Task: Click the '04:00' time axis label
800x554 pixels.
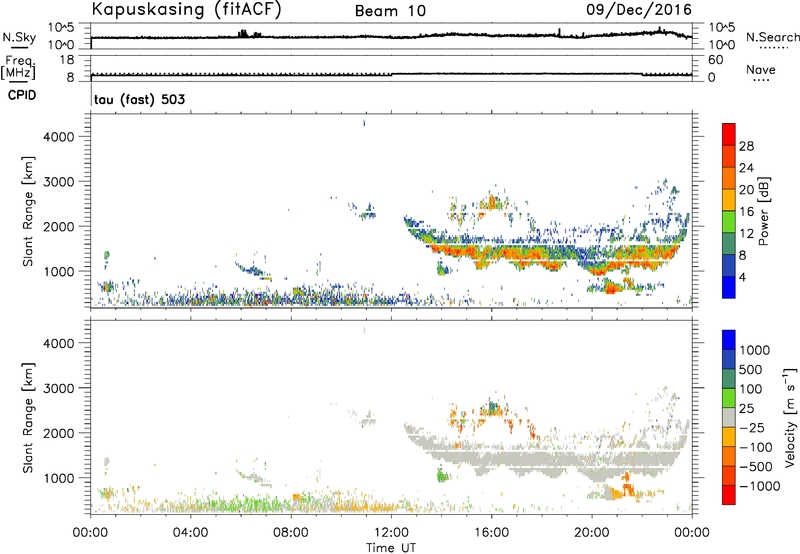Action: coord(191,533)
